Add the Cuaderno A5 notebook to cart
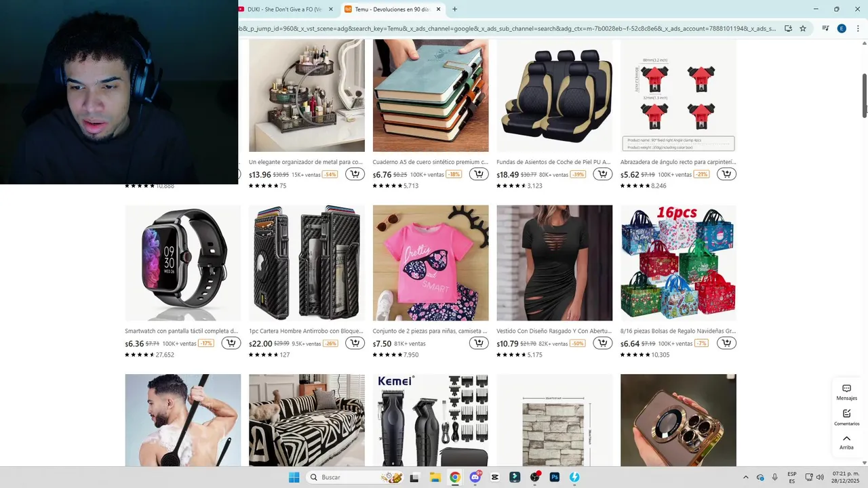Image resolution: width=868 pixels, height=488 pixels. coord(479,174)
